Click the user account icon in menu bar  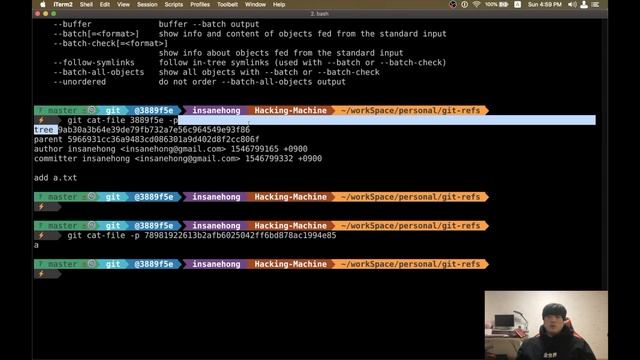584,4
